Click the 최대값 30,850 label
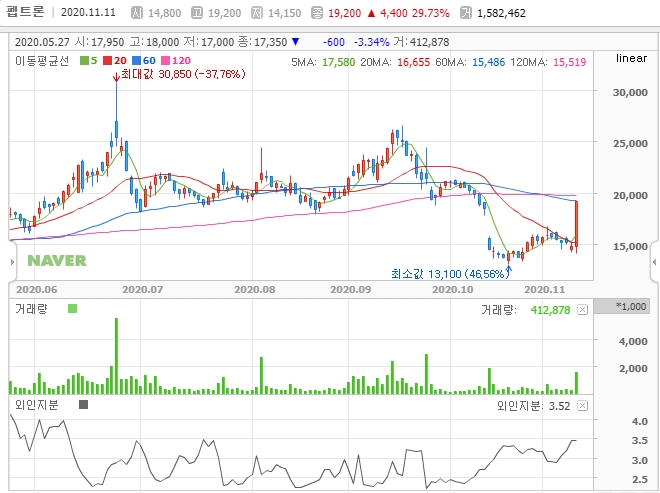 pyautogui.click(x=183, y=75)
